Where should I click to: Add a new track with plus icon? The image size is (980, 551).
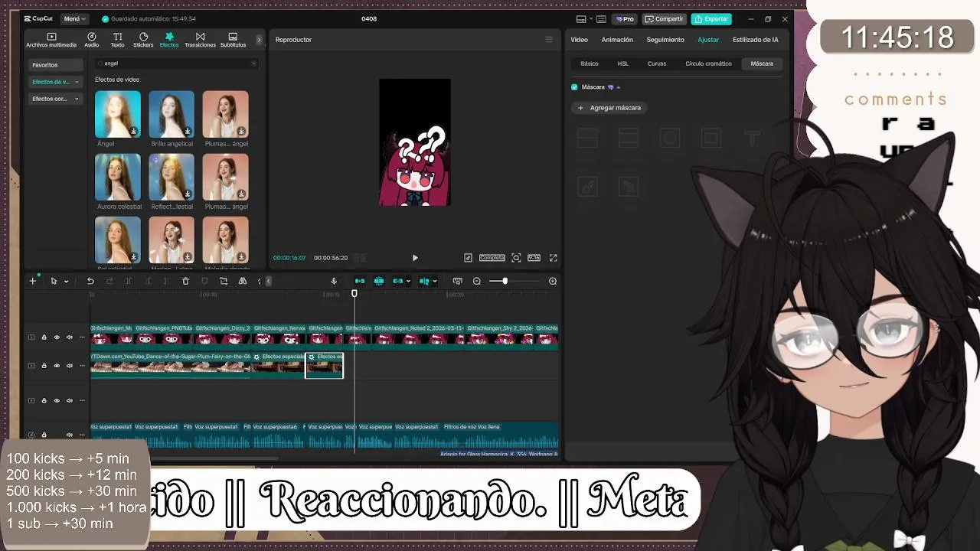(x=33, y=281)
